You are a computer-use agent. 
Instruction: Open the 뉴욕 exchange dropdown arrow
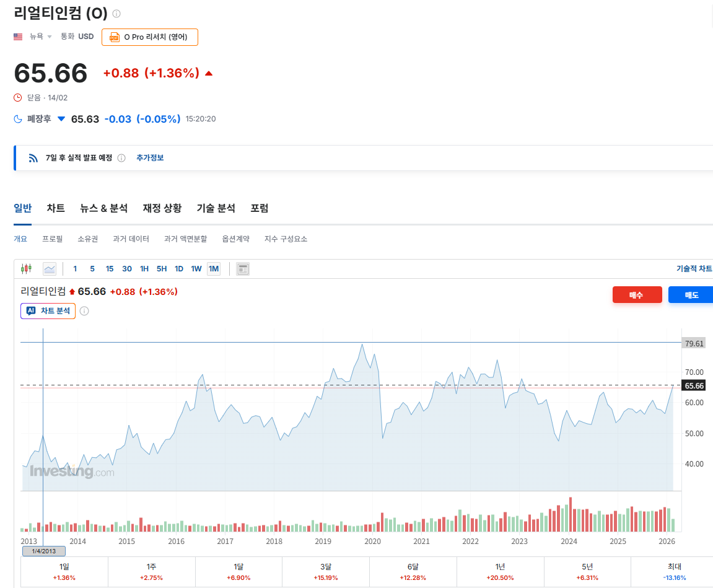coord(50,37)
